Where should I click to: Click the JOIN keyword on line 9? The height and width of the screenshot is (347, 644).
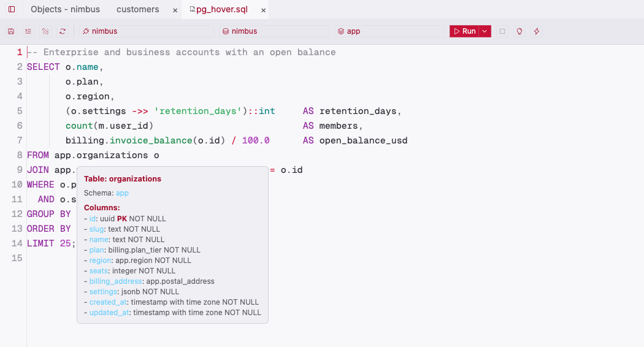(38, 170)
